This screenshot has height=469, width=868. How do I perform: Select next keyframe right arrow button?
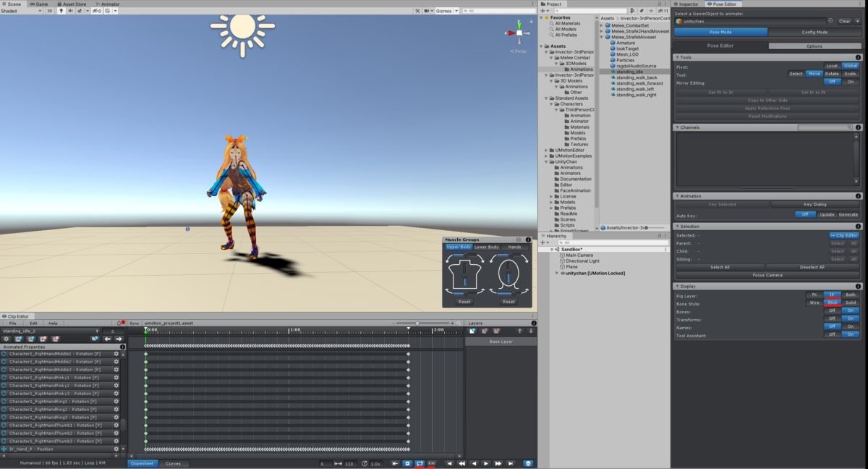119,339
